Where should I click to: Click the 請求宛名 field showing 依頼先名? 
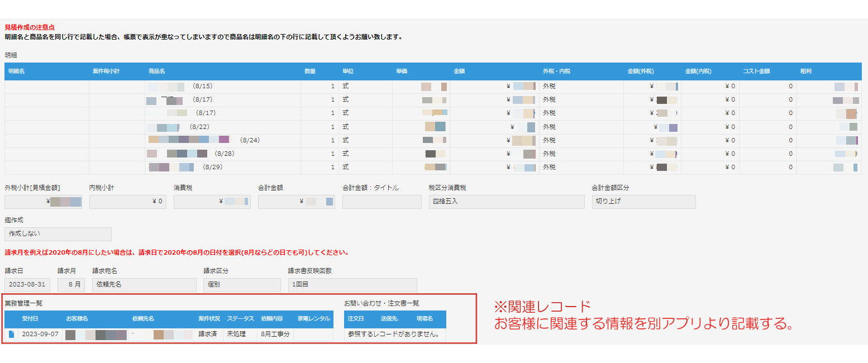coord(144,285)
